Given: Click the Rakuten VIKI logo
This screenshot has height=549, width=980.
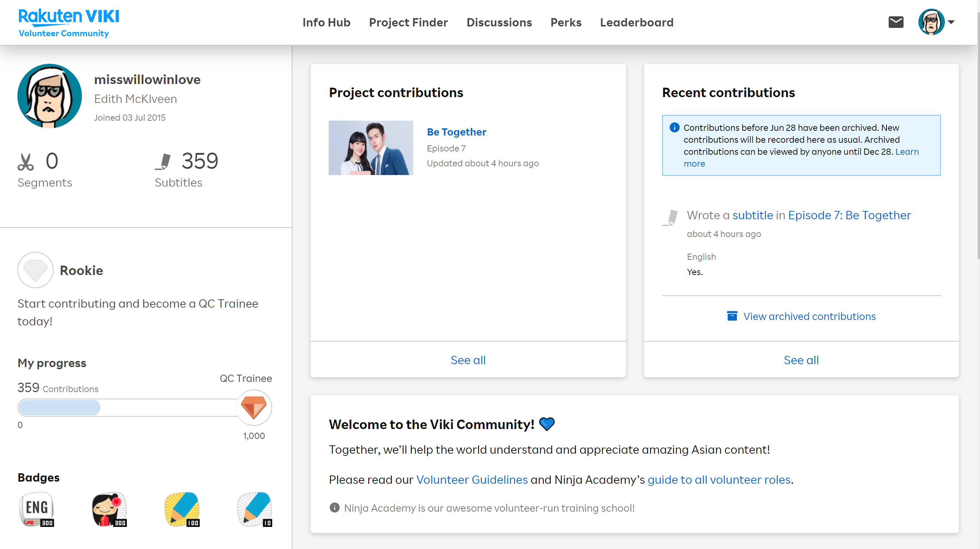Looking at the screenshot, I should click(68, 17).
